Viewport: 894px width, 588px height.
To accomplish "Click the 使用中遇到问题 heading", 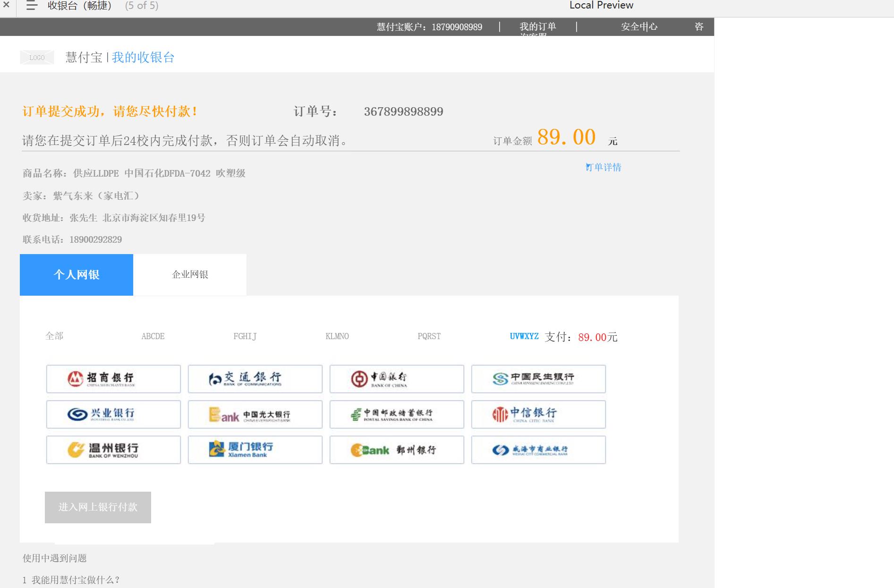I will 55,558.
